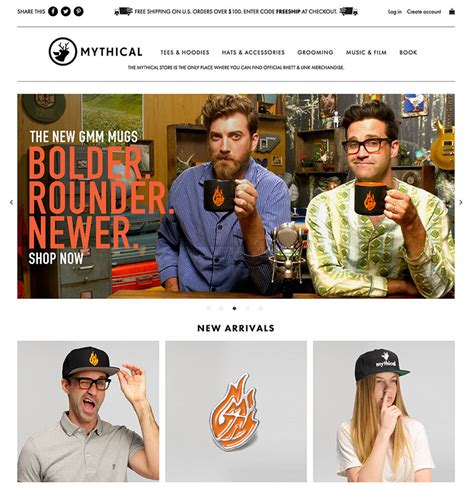Advance carousel with right arrow
Screen dimensions: 474x487
(x=461, y=202)
